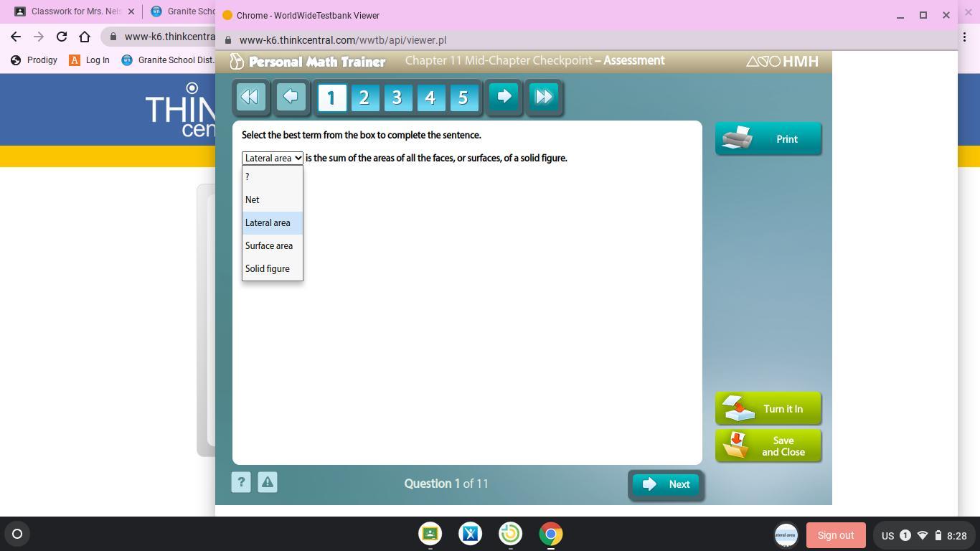Open browser home page
This screenshot has width=980, height=551.
[85, 37]
